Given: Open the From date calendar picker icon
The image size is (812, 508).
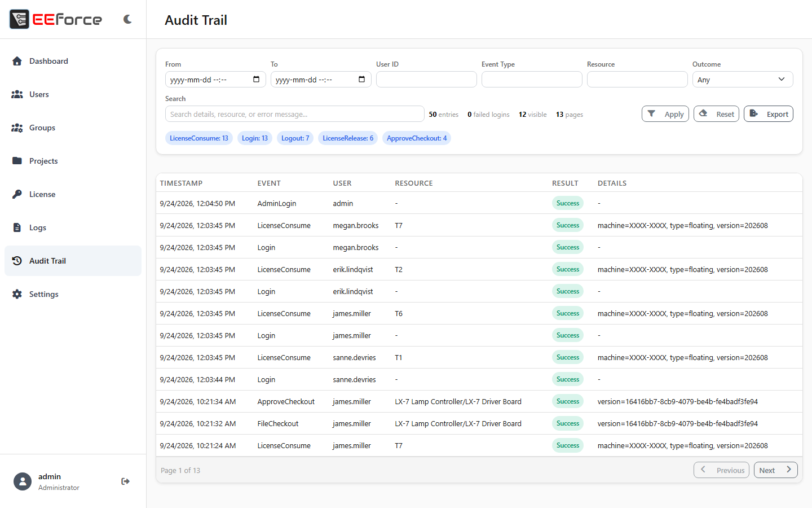Looking at the screenshot, I should click(x=256, y=80).
